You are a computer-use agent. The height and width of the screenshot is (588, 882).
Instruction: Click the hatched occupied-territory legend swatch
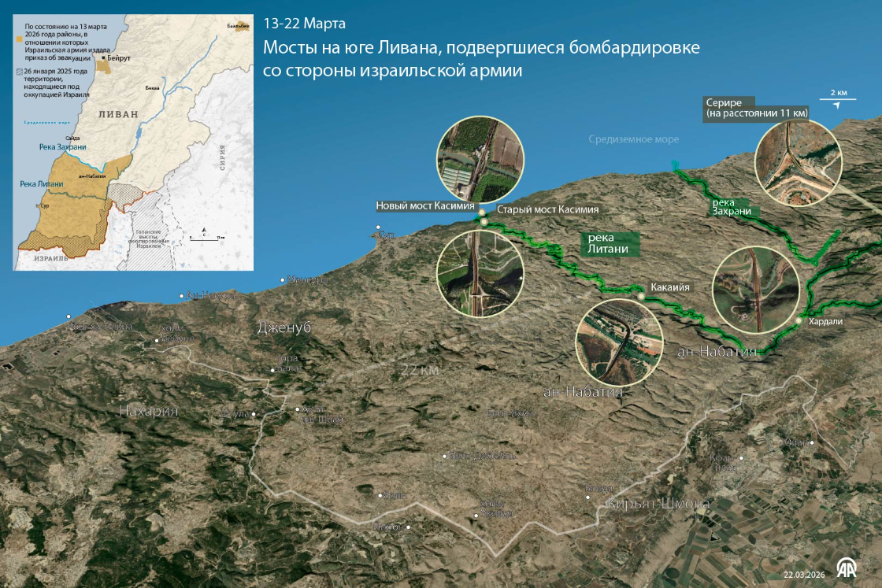[x=20, y=71]
